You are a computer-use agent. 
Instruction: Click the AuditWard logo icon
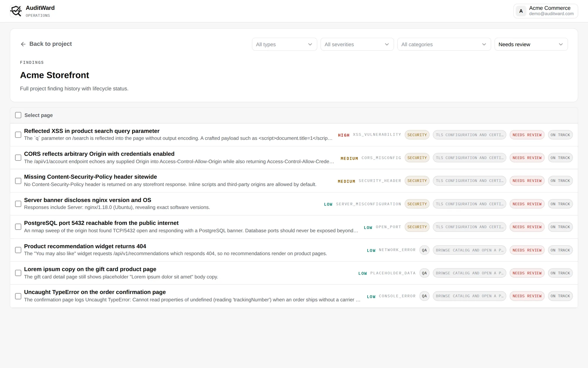coord(16,11)
